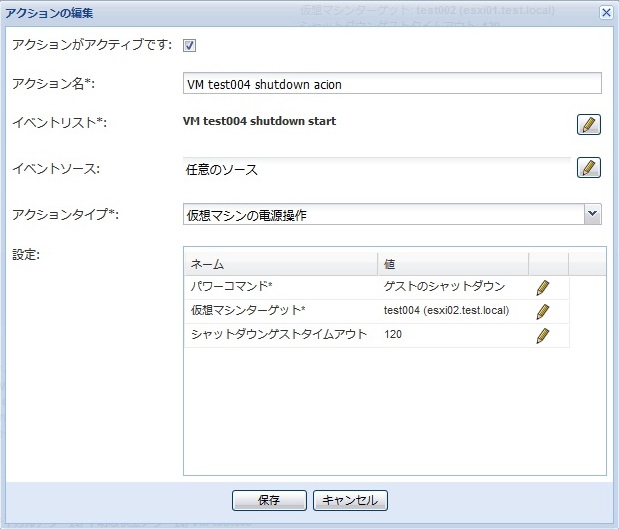Sort by the ネーム column header
The height and width of the screenshot is (529, 619).
tap(281, 264)
